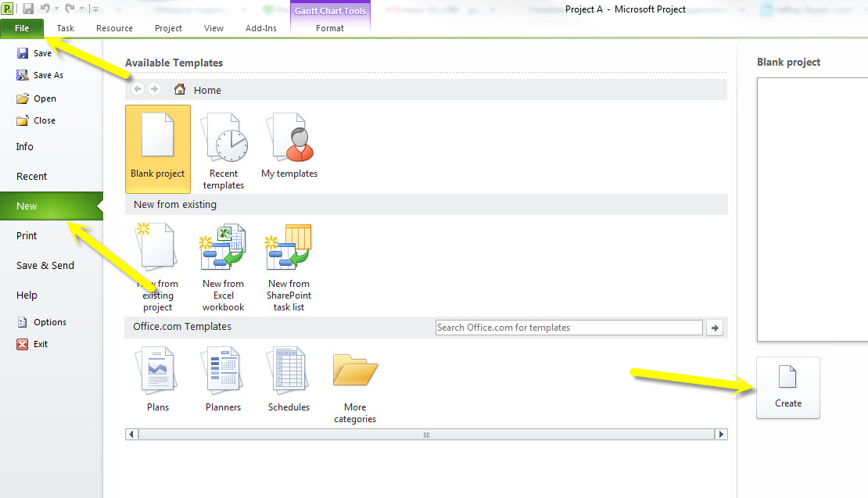Create New from SharePoint task list
The height and width of the screenshot is (498, 868).
289,268
